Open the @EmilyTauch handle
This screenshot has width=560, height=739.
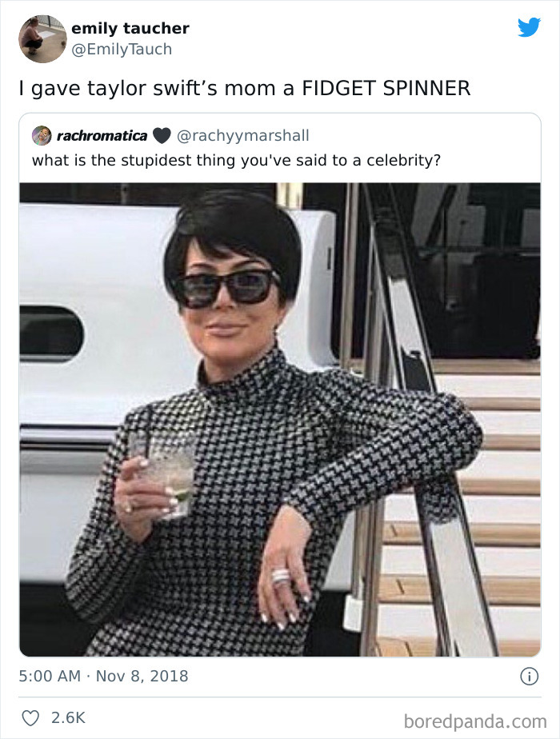[122, 50]
